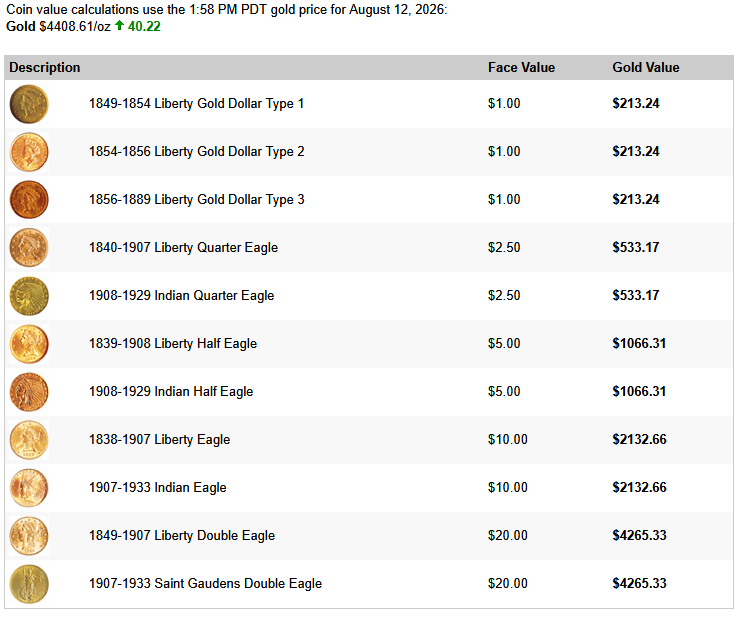
Task: Click the Description column header
Action: pos(45,68)
